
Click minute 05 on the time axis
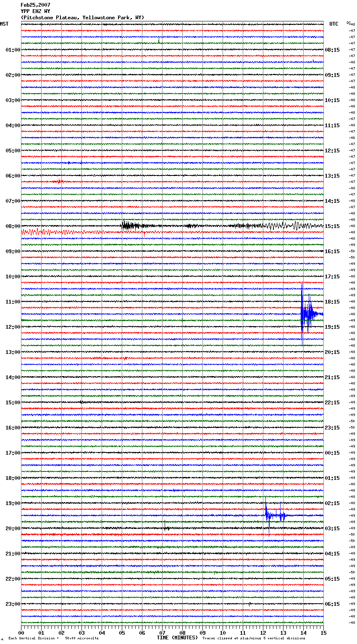(x=122, y=633)
